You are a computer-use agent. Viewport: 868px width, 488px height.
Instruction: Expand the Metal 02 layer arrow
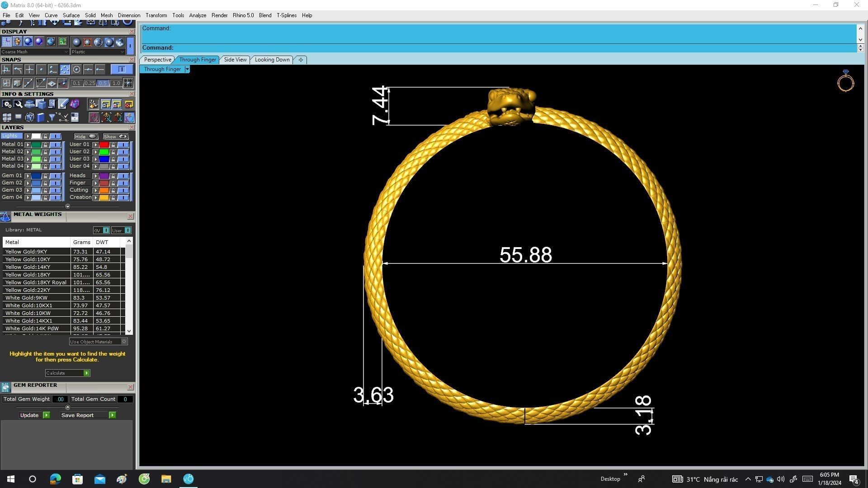(28, 152)
